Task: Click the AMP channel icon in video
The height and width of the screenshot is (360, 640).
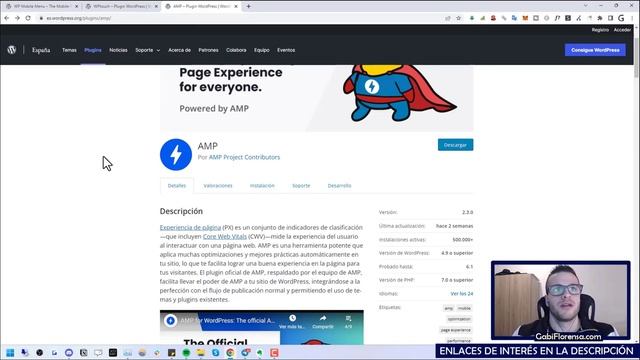Action: click(171, 320)
